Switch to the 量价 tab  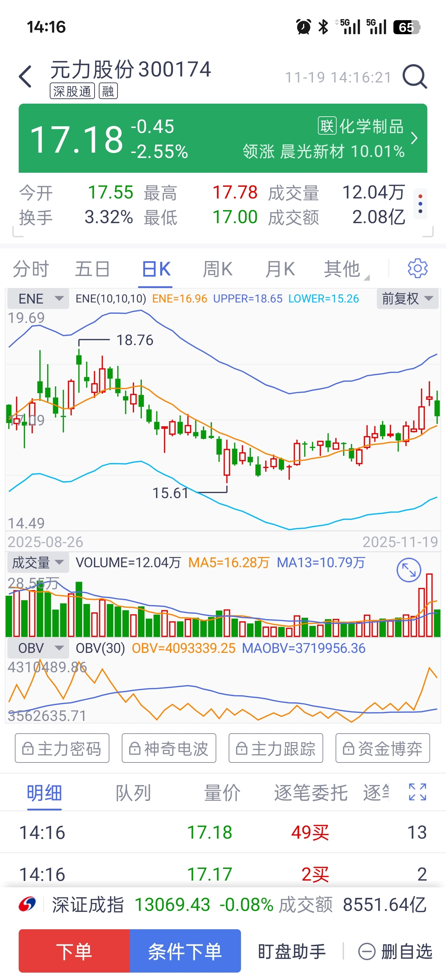[222, 793]
